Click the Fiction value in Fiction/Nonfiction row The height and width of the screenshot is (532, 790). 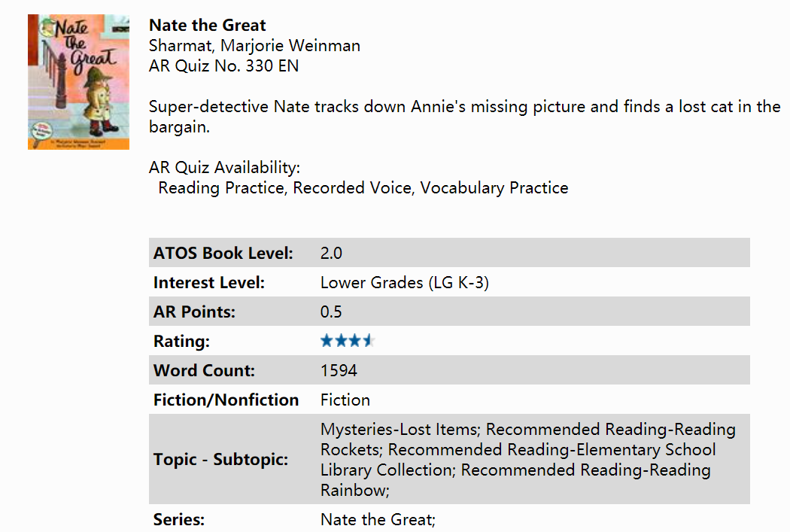coord(345,400)
